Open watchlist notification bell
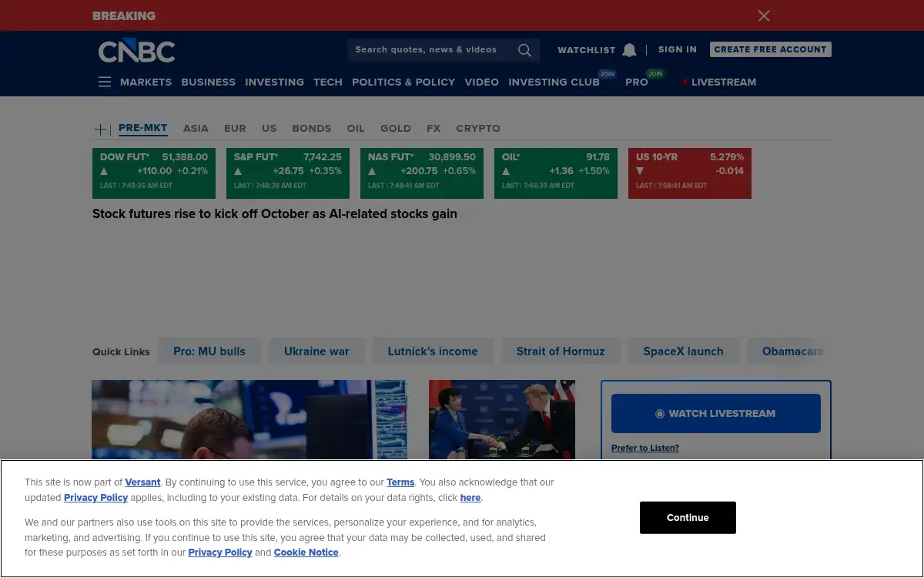The height and width of the screenshot is (578, 924). [629, 50]
